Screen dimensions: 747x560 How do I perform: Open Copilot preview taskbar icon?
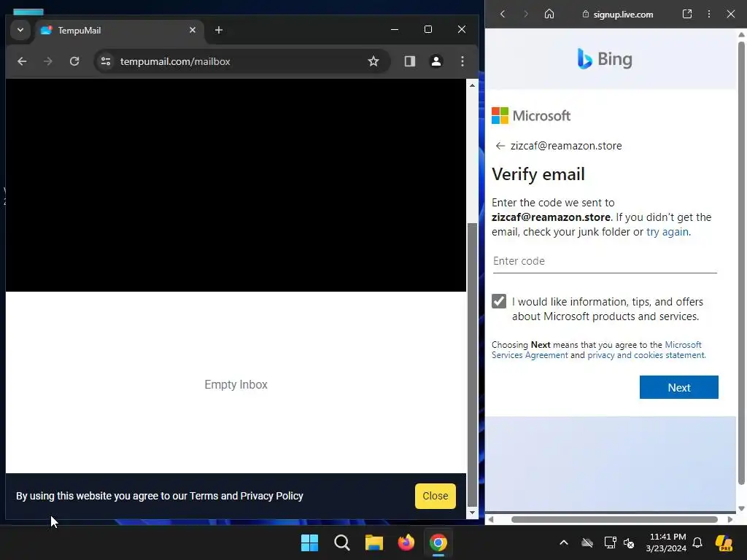724,542
